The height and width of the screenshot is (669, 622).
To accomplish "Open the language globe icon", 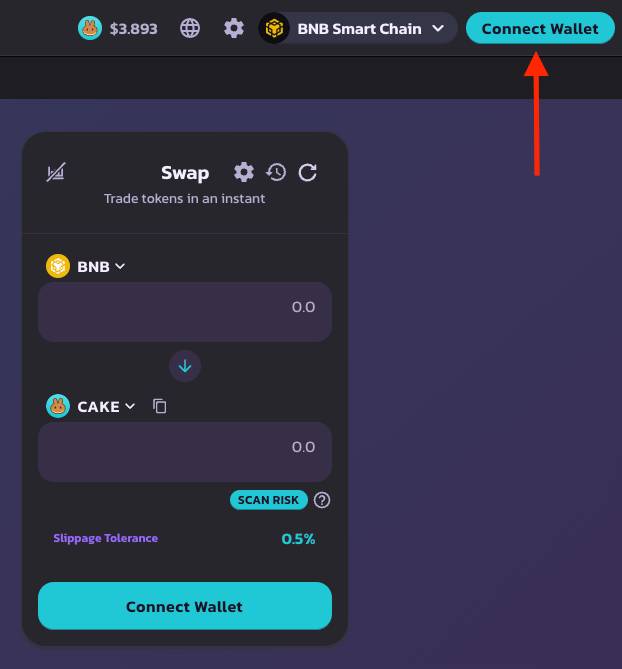I will click(x=190, y=29).
